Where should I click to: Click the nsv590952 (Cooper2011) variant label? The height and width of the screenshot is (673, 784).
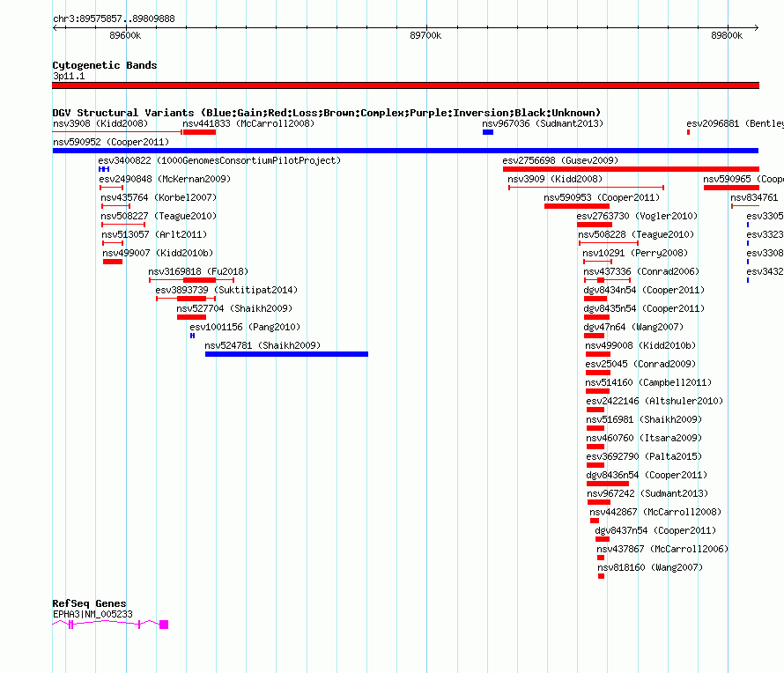(111, 142)
